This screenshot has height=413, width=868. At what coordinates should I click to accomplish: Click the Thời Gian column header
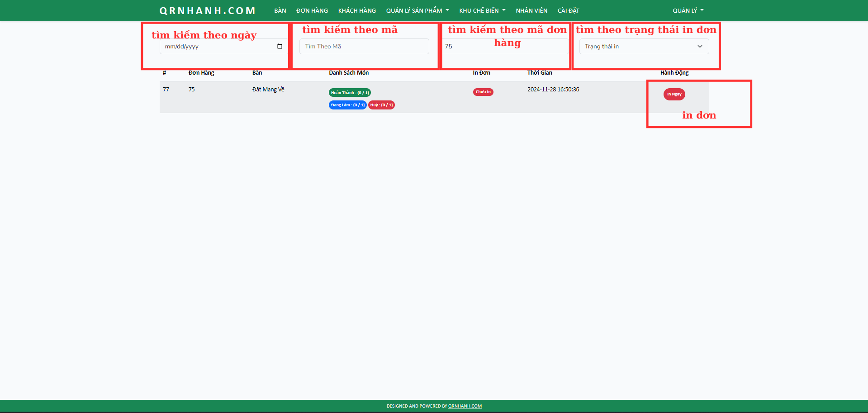(540, 73)
